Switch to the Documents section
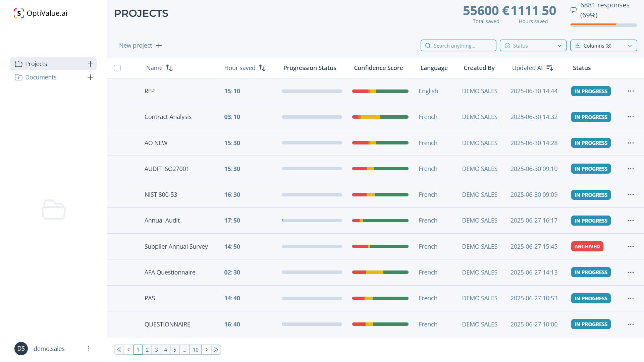644x362 pixels. [41, 77]
